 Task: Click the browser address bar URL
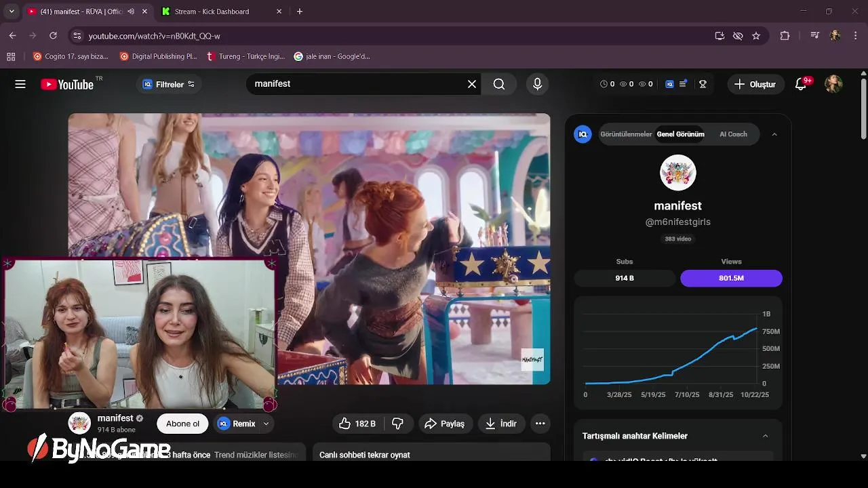point(154,36)
